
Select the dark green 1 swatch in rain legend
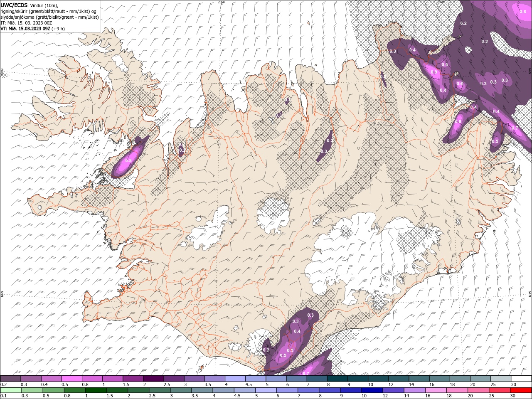[x=96, y=390]
